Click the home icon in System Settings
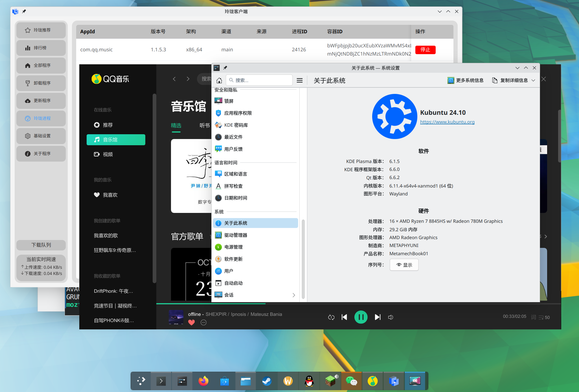The image size is (579, 392). (219, 80)
